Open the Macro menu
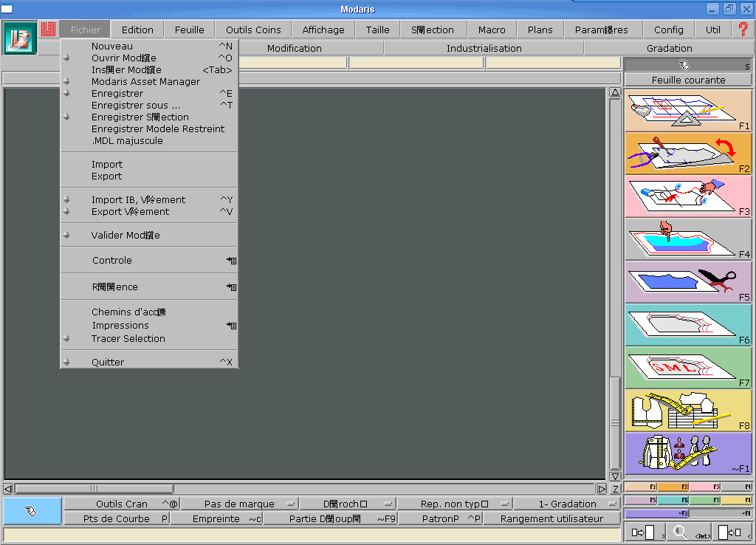The image size is (756, 545). coord(492,30)
